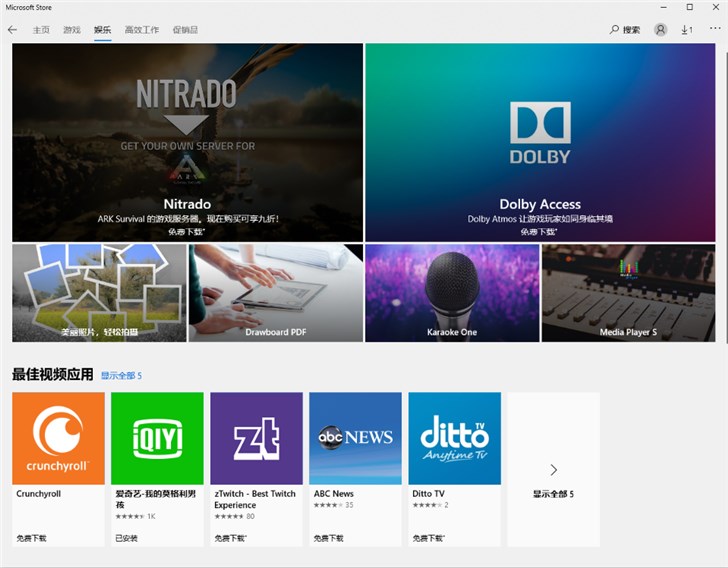Click 免费下载 under Ditto TV
The height and width of the screenshot is (568, 728).
coord(429,538)
